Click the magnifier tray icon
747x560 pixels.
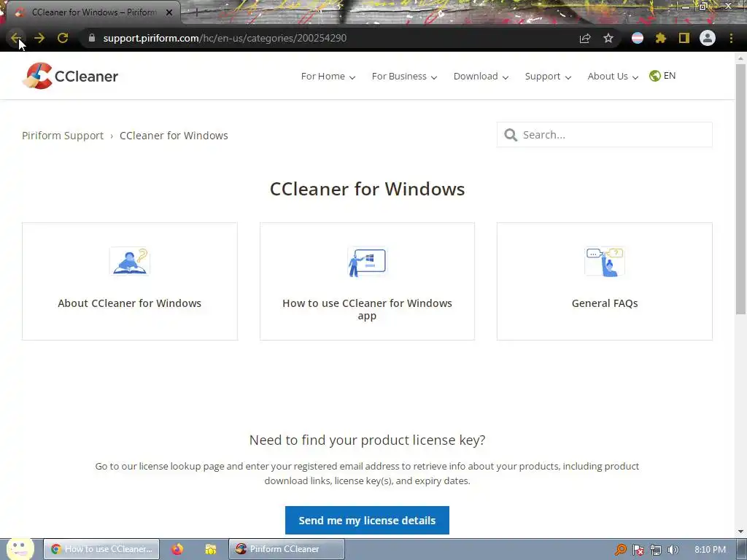[x=620, y=550]
